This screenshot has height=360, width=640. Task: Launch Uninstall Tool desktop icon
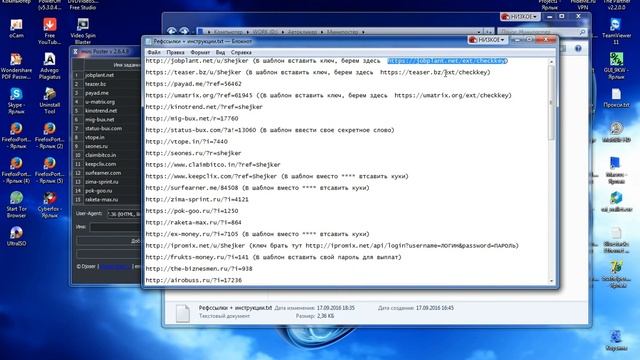(49, 100)
